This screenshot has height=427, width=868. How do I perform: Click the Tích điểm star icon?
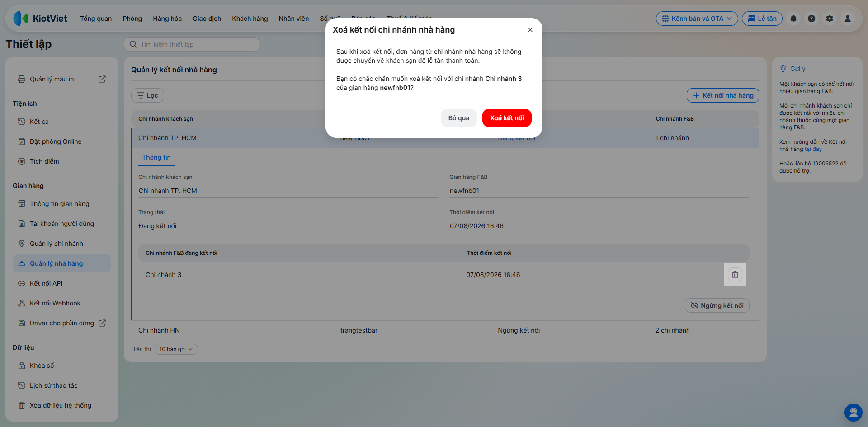click(x=22, y=161)
